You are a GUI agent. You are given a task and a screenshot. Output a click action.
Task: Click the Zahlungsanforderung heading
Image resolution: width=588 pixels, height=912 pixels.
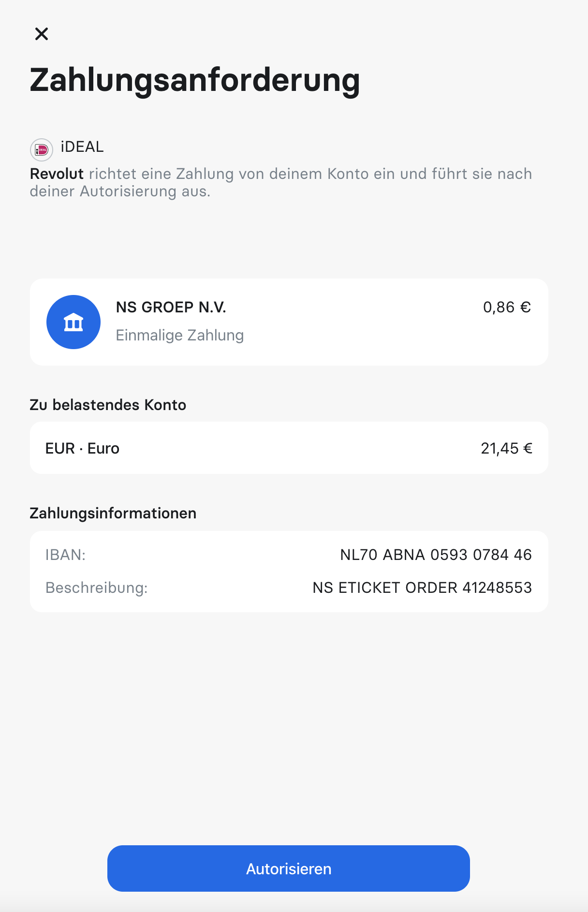[195, 81]
